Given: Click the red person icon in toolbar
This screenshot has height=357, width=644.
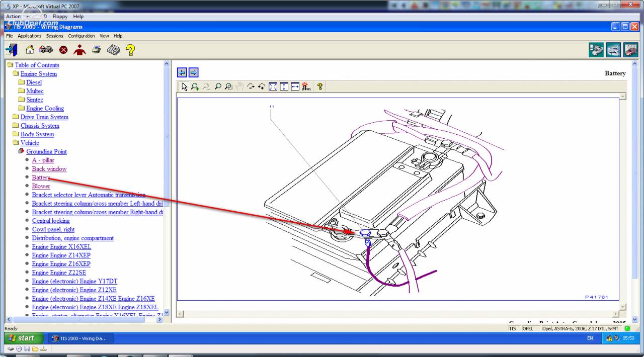Looking at the screenshot, I should click(79, 49).
